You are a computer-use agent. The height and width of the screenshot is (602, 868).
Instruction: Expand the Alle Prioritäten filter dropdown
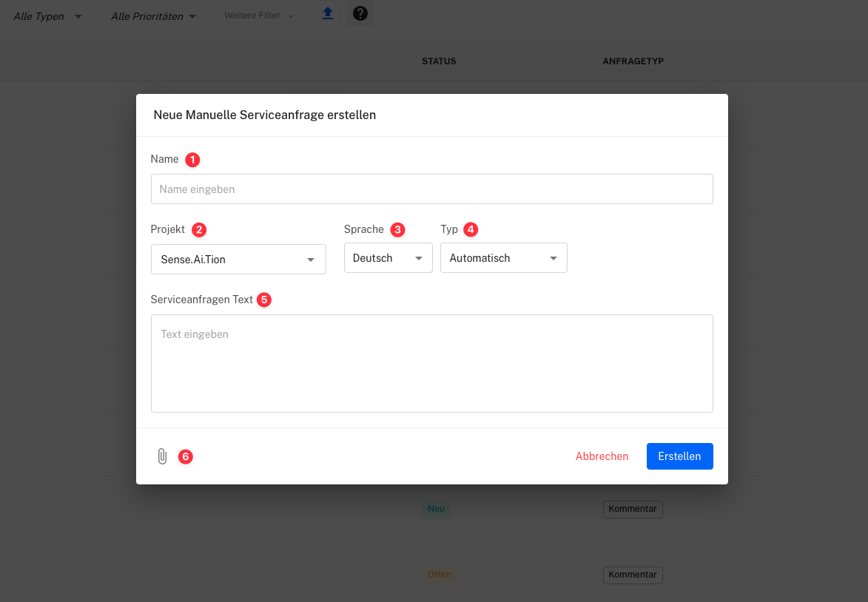point(154,16)
